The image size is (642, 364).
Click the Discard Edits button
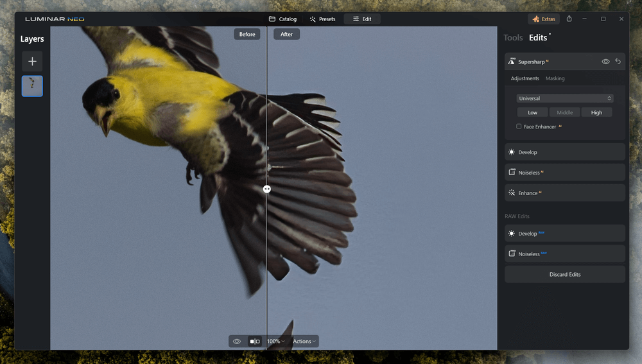pos(564,274)
